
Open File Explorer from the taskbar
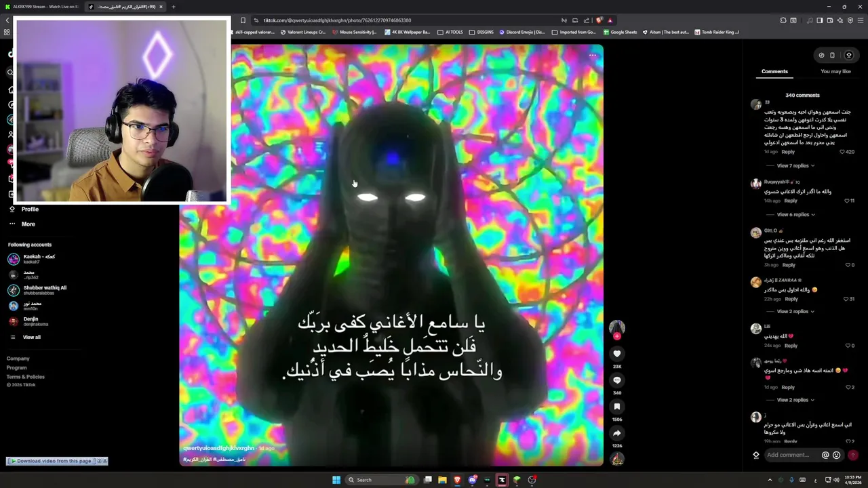(442, 480)
